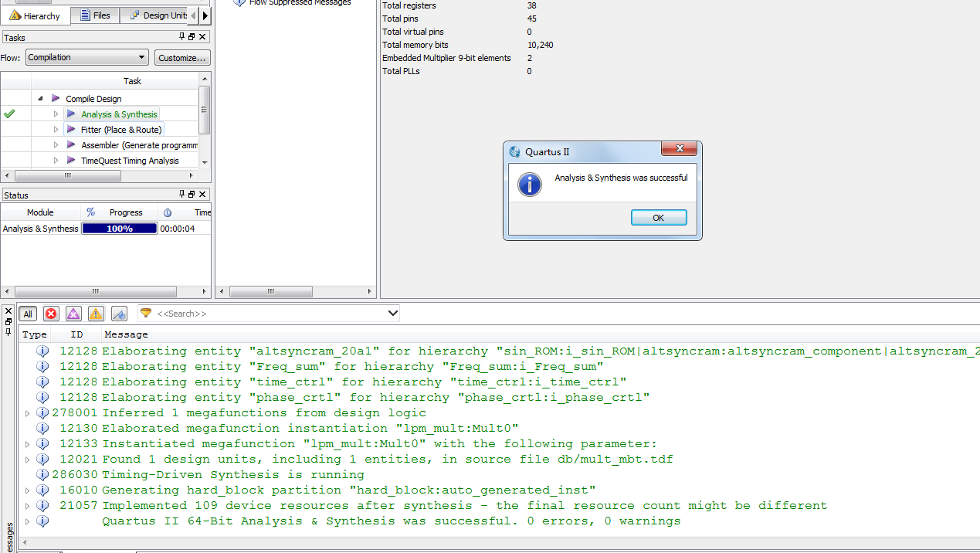The image size is (980, 553).
Task: Toggle the warning message filter
Action: tap(96, 314)
